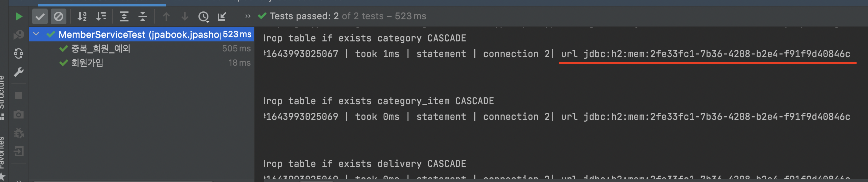Viewport: 868px width, 182px height.
Task: Show more toolbar actions chevron
Action: point(248,16)
